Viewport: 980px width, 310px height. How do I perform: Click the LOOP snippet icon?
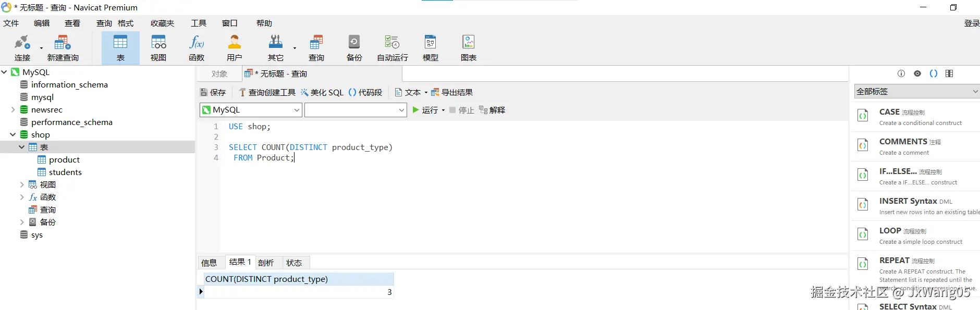pyautogui.click(x=863, y=234)
